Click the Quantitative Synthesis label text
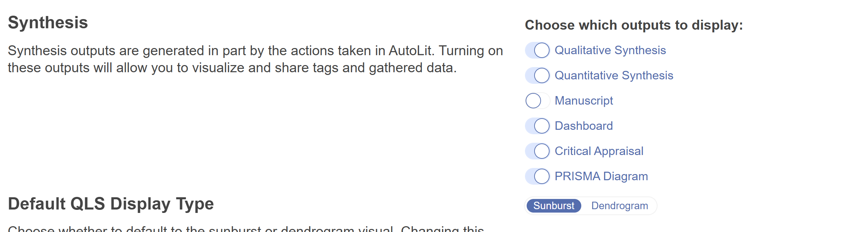868x232 pixels. [614, 76]
